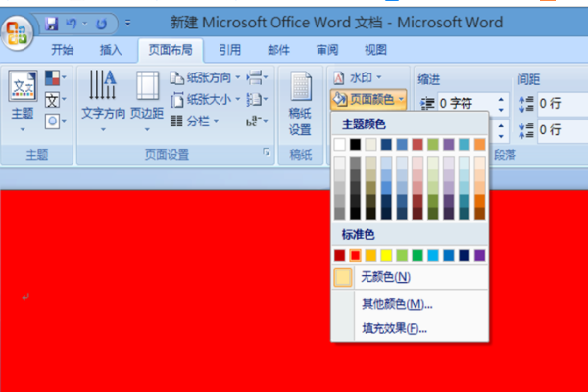Viewport: 588px width, 392px height.
Task: Pick olive green theme color swatch in top row
Action: (433, 144)
